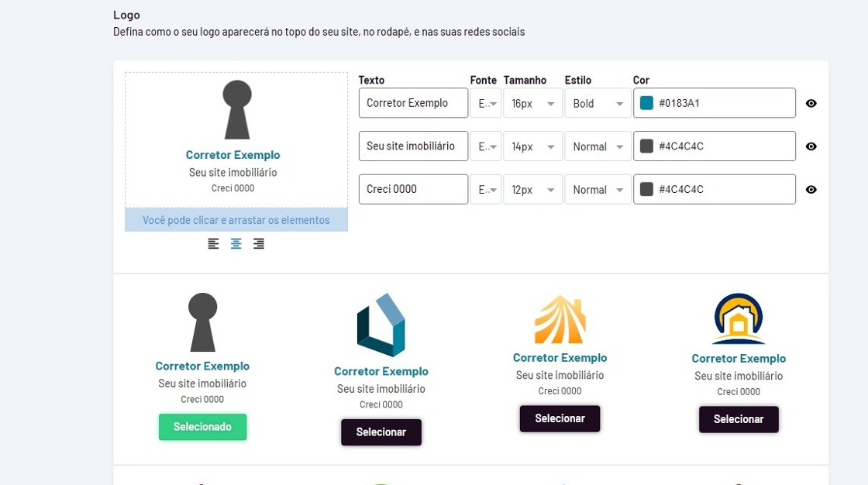Click the keyhole logo in template gallery
Viewport: 868px width, 485px height.
(x=202, y=322)
